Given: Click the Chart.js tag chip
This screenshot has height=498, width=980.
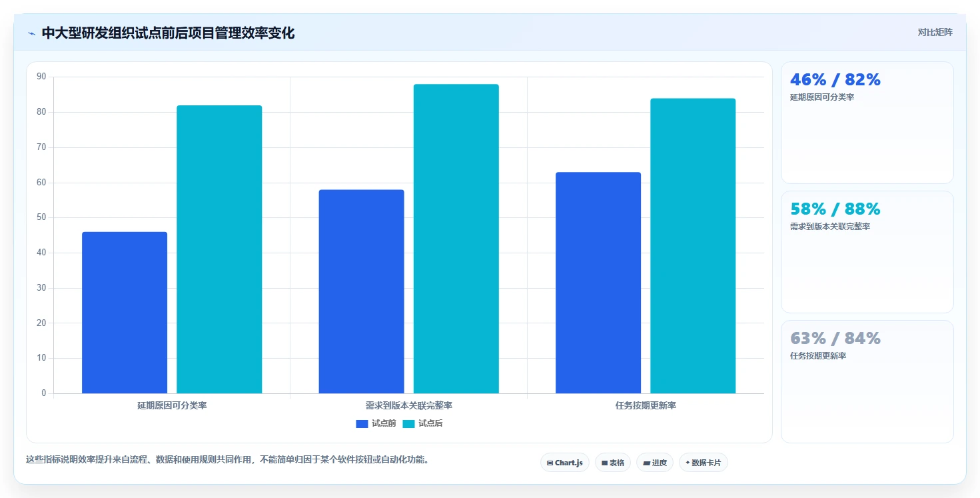Looking at the screenshot, I should coord(565,463).
